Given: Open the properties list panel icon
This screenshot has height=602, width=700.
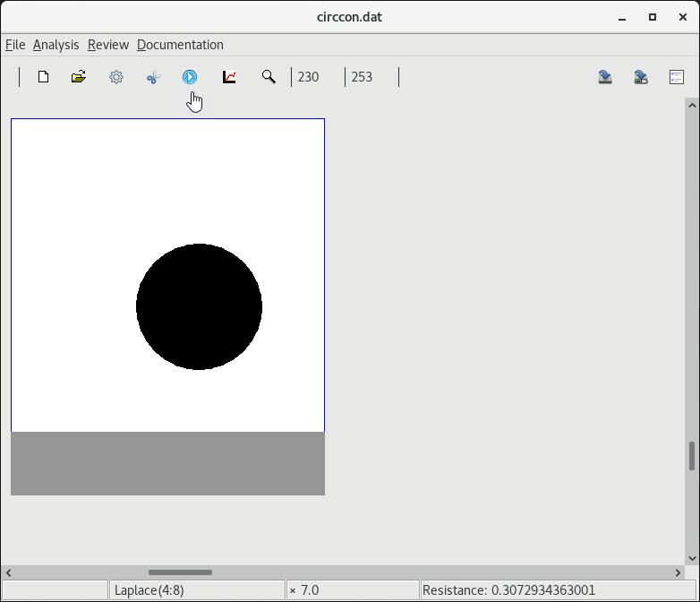Looking at the screenshot, I should tap(677, 77).
